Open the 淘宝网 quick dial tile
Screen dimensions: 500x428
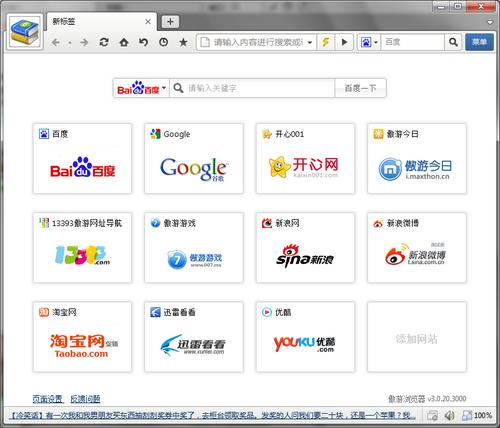point(82,337)
